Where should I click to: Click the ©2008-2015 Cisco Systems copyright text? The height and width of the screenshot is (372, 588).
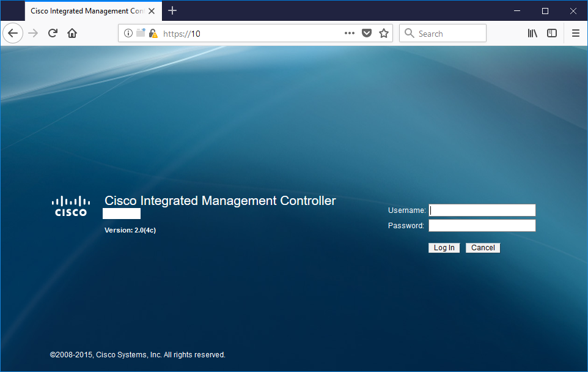[x=138, y=355]
